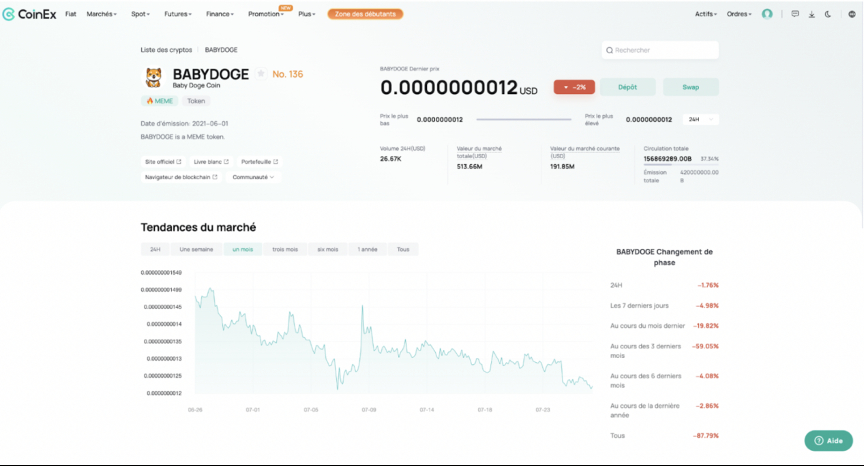Screen dimensions: 864x466
Task: Click the BABYDOGE breadcrumb
Action: (x=221, y=50)
